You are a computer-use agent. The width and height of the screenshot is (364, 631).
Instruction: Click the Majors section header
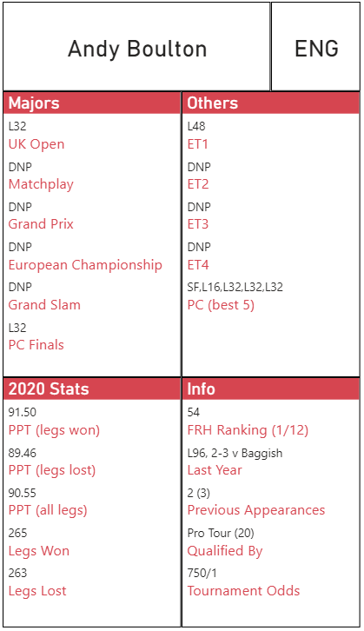tap(92, 103)
